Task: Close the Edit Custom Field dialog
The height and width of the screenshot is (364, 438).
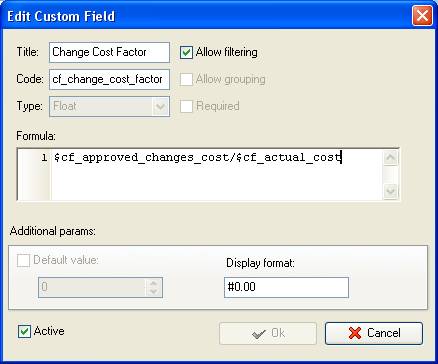Action: pos(422,16)
